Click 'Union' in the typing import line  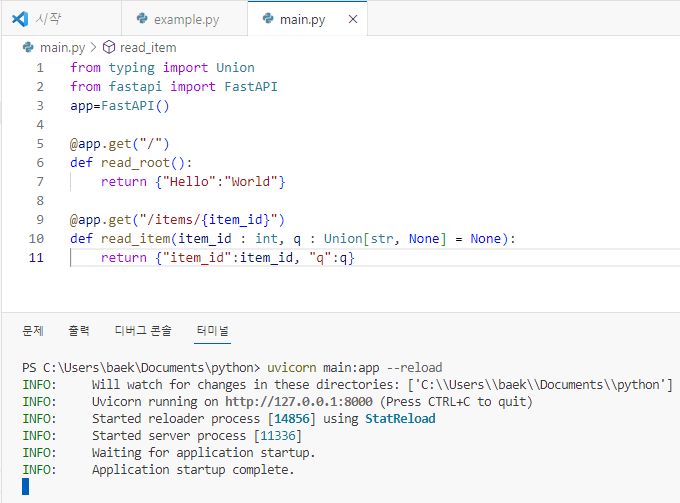coord(235,68)
